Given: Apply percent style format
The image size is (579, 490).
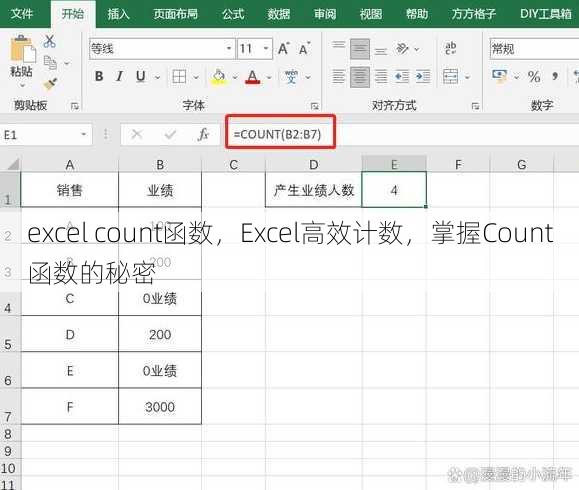Looking at the screenshot, I should point(534,76).
